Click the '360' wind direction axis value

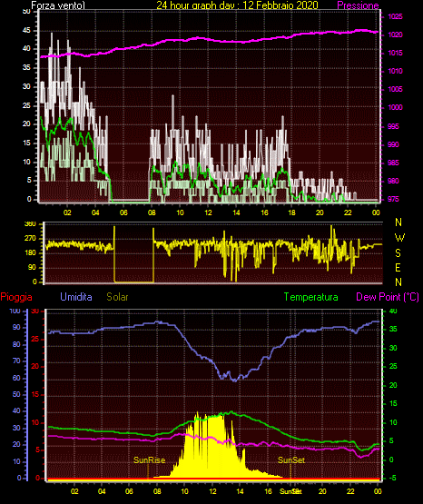30,224
